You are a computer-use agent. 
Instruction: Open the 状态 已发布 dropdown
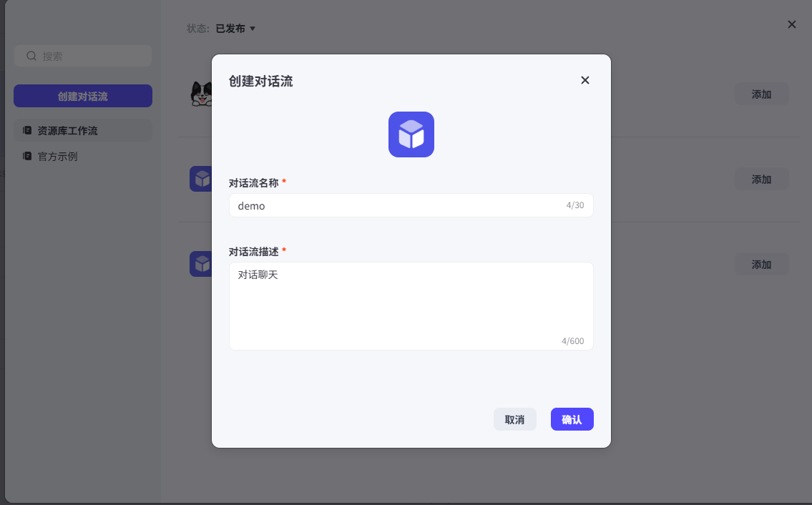coord(235,29)
